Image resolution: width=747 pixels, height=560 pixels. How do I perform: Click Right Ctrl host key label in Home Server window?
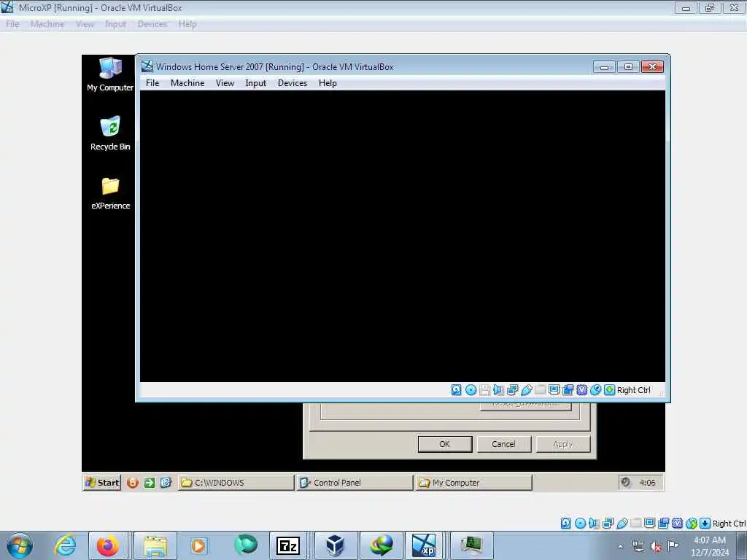(634, 390)
